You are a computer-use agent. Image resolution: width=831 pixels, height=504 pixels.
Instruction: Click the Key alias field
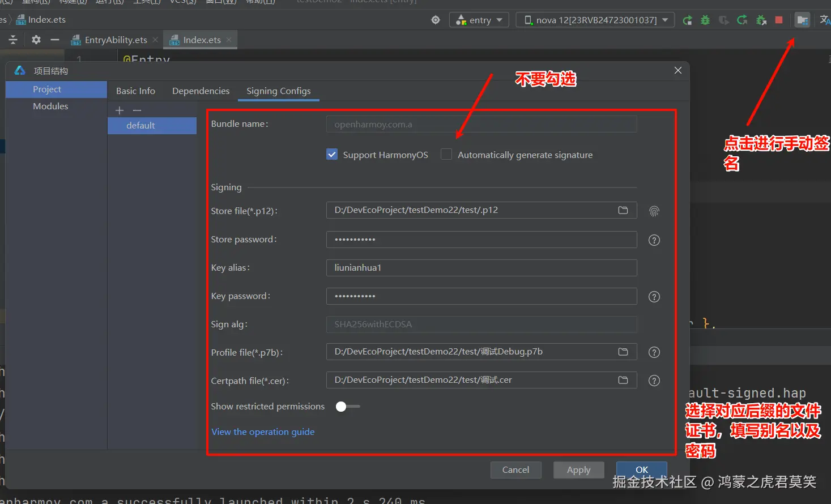(481, 268)
